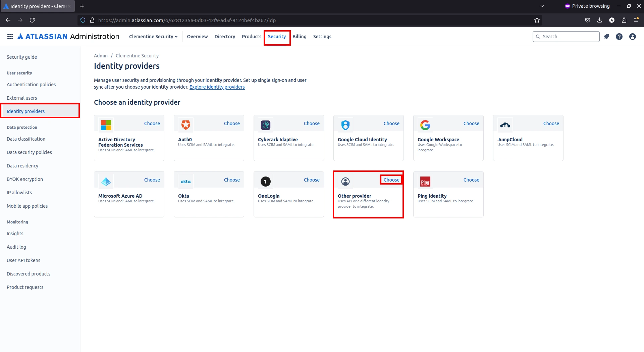644x352 pixels.
Task: Click the OneLogin logo icon
Action: pos(265,181)
